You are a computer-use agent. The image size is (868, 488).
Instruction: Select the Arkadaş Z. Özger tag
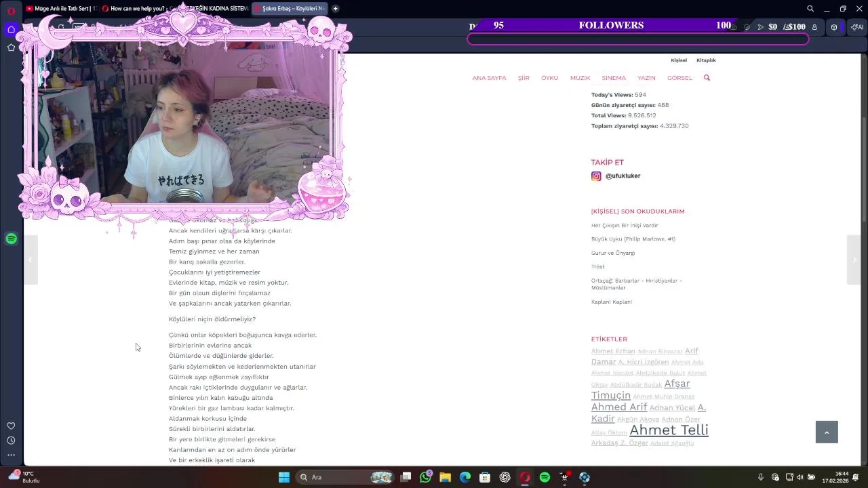tap(619, 443)
